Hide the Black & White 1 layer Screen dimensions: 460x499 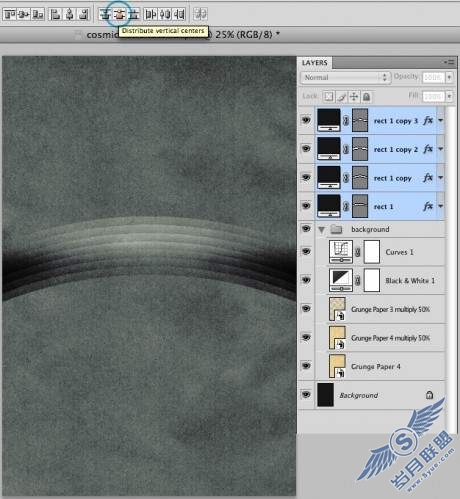[x=306, y=280]
